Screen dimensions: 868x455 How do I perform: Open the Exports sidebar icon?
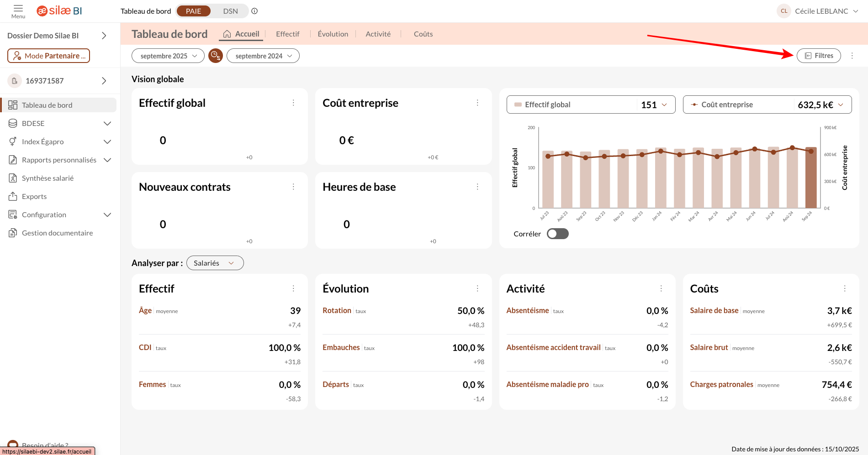[13, 196]
